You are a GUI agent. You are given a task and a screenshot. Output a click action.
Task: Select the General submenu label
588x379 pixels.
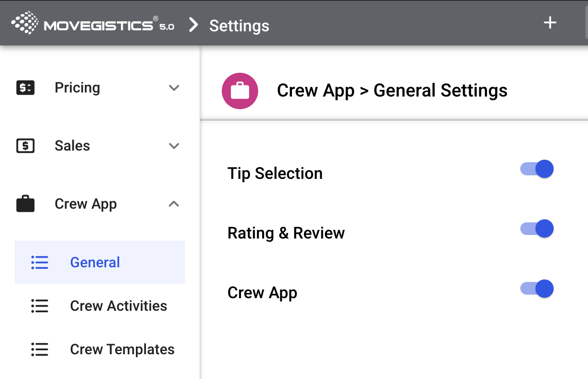coord(95,262)
